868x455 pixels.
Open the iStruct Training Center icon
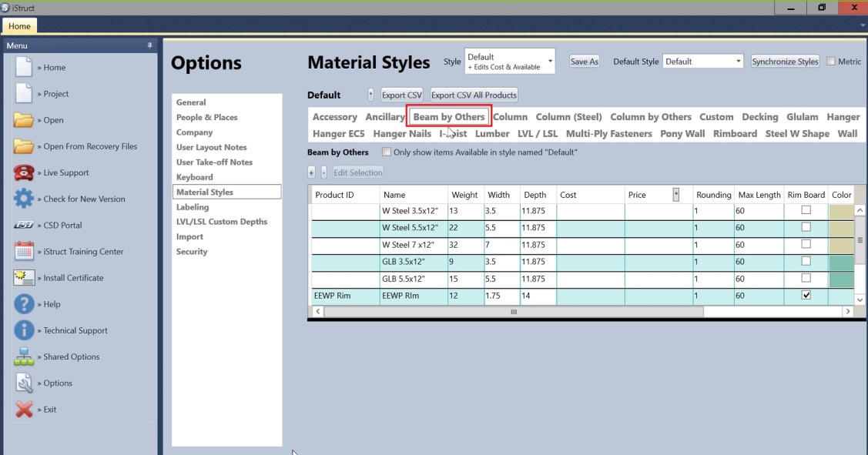pos(24,251)
